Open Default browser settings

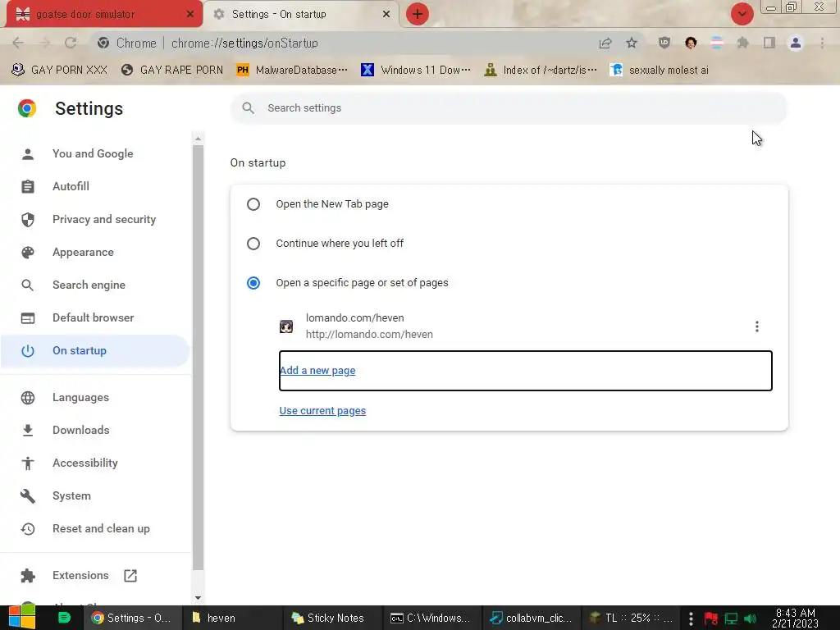click(94, 317)
